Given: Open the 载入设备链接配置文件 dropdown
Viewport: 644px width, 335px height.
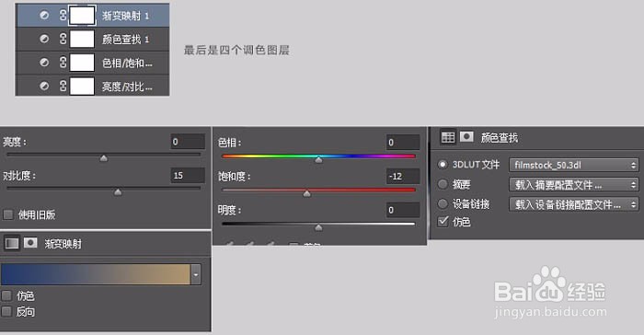Looking at the screenshot, I should tap(574, 204).
